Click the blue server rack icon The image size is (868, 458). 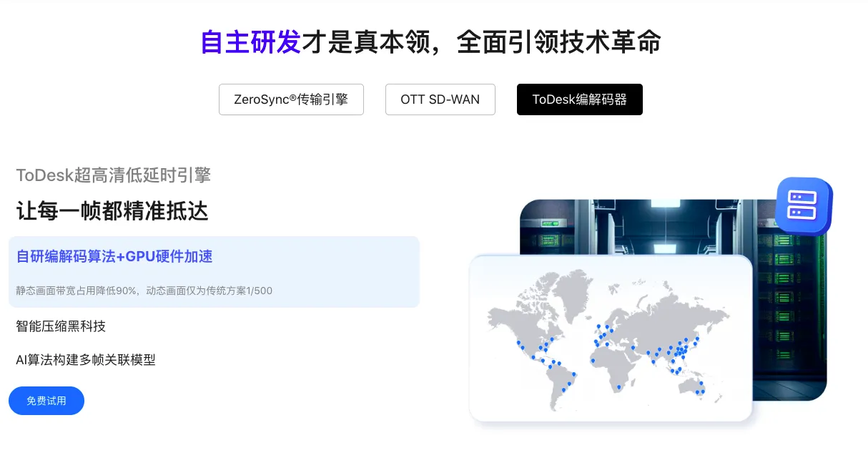coord(802,205)
